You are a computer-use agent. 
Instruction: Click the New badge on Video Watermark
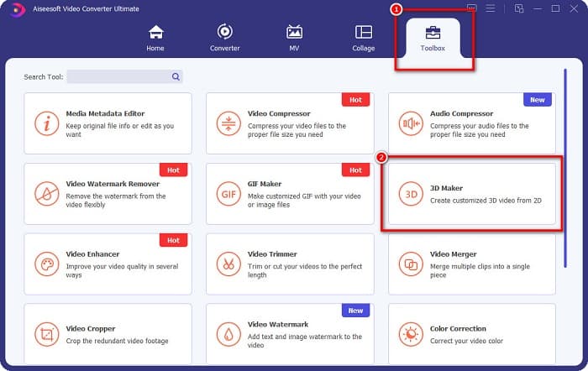pyautogui.click(x=355, y=311)
